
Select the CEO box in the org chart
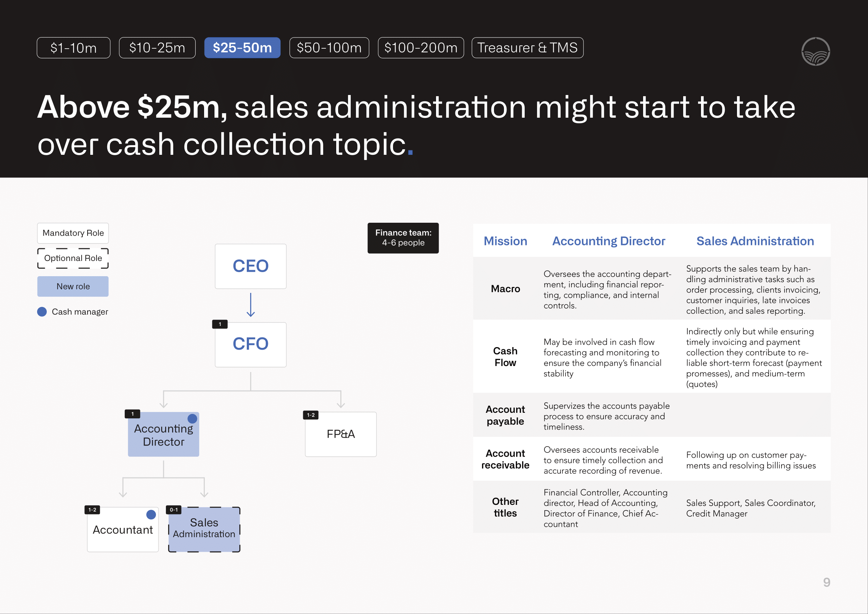pyautogui.click(x=250, y=266)
